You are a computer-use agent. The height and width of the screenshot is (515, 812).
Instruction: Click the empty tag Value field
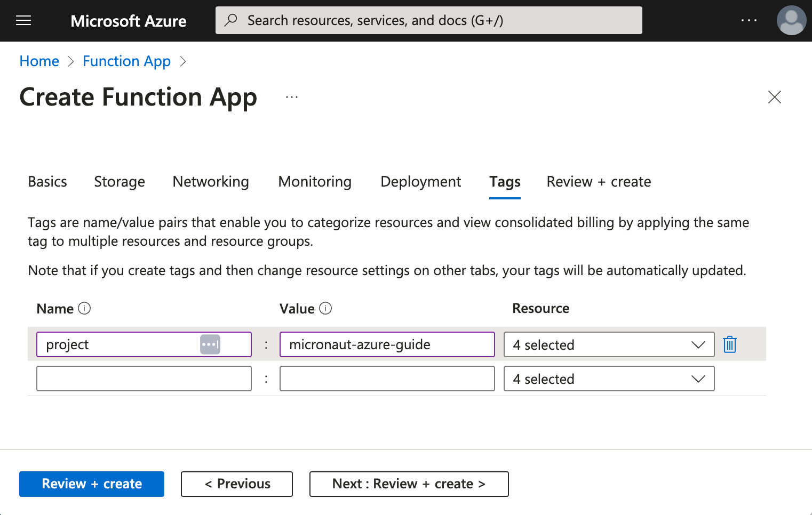(x=387, y=379)
